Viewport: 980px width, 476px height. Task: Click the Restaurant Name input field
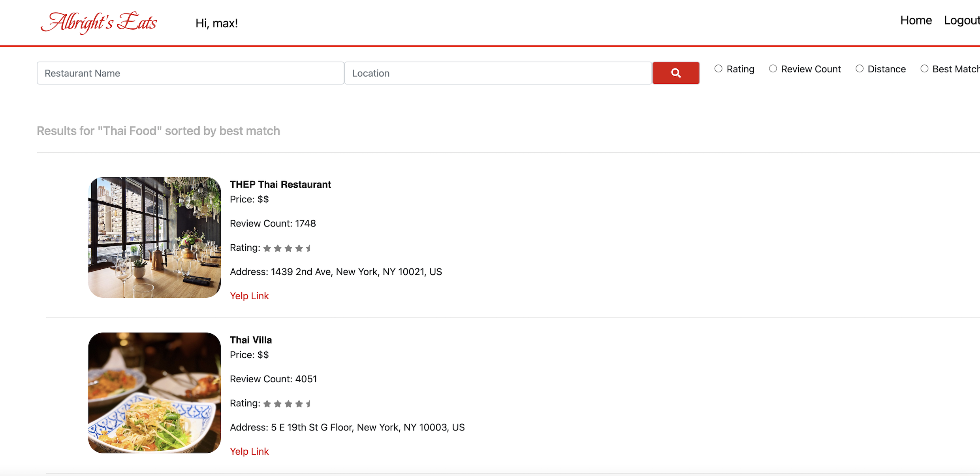click(x=190, y=73)
